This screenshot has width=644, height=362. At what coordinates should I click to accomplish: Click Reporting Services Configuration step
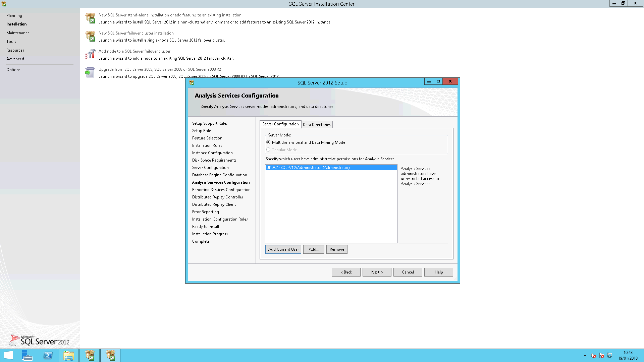click(x=221, y=190)
